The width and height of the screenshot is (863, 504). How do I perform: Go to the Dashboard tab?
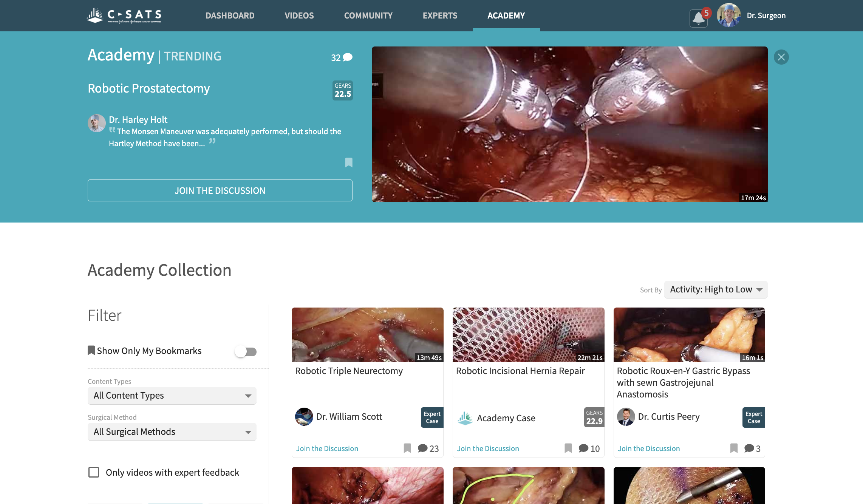coord(230,15)
